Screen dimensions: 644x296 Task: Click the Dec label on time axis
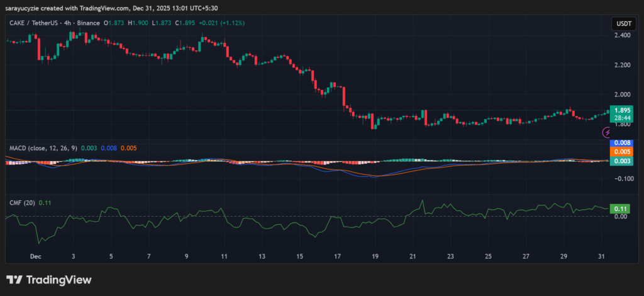click(36, 257)
